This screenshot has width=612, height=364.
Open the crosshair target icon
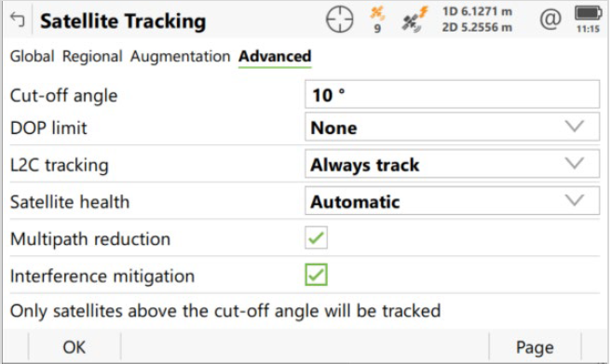pos(340,20)
